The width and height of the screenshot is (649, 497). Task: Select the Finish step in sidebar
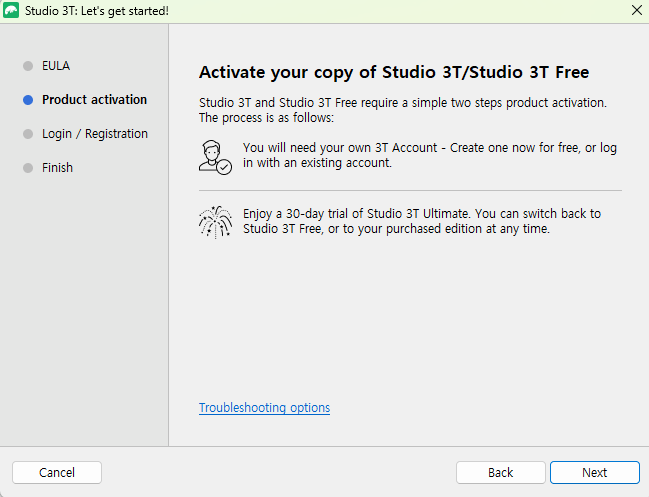tap(57, 168)
